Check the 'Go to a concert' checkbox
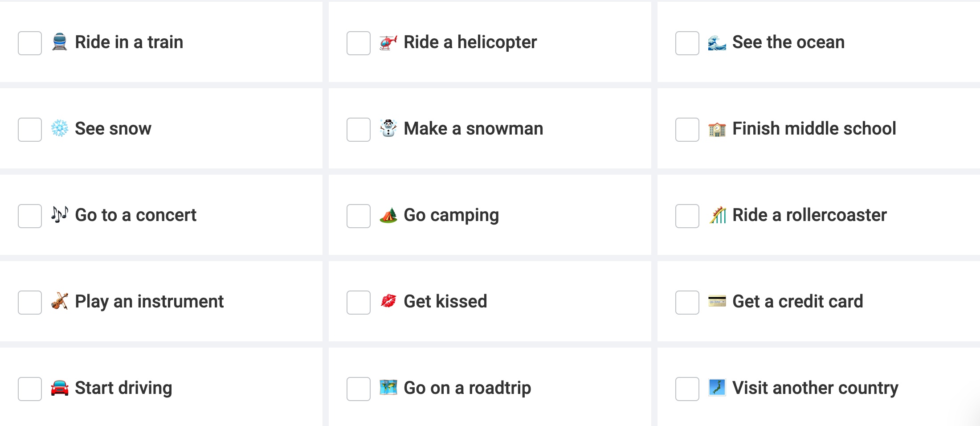 (30, 216)
